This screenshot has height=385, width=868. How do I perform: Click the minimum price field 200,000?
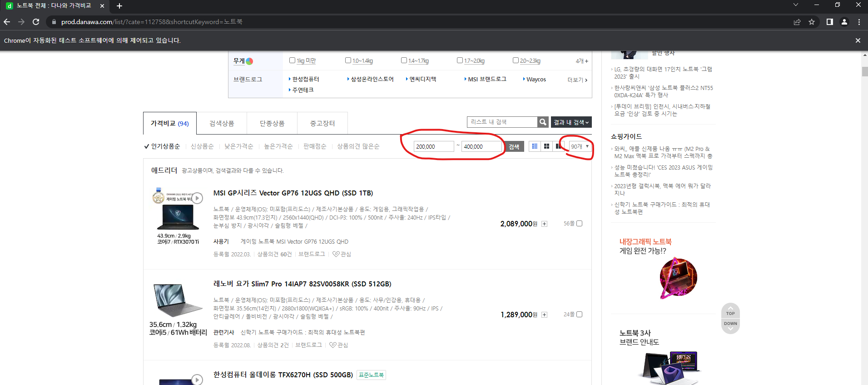click(x=434, y=146)
